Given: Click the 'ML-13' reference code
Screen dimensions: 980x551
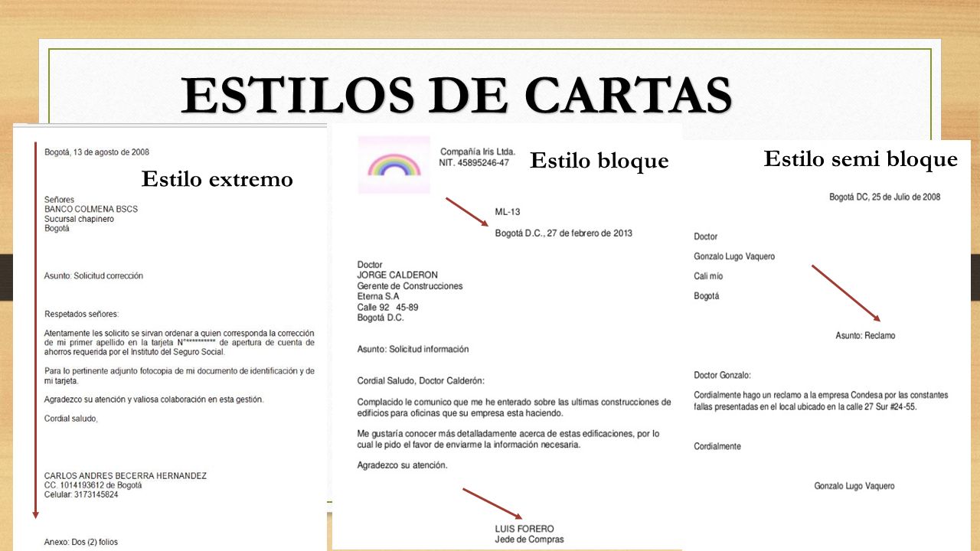Looking at the screenshot, I should pos(508,212).
